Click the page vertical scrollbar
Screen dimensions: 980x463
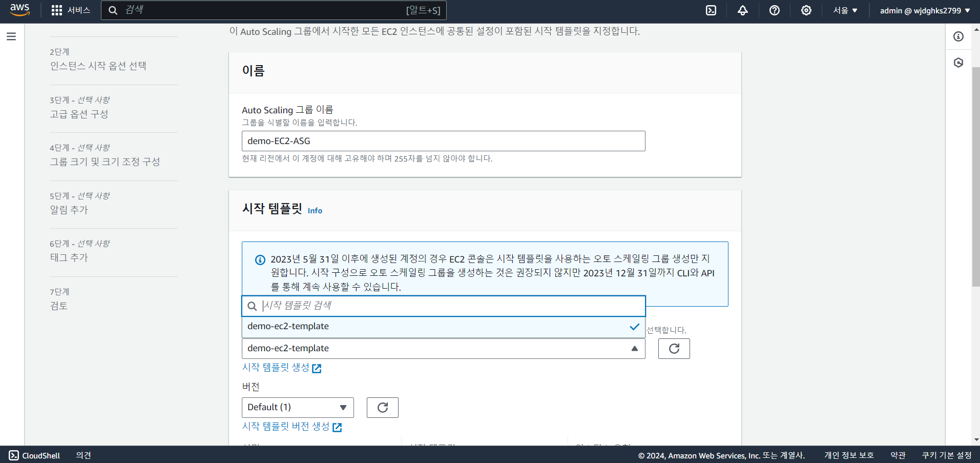click(x=976, y=176)
